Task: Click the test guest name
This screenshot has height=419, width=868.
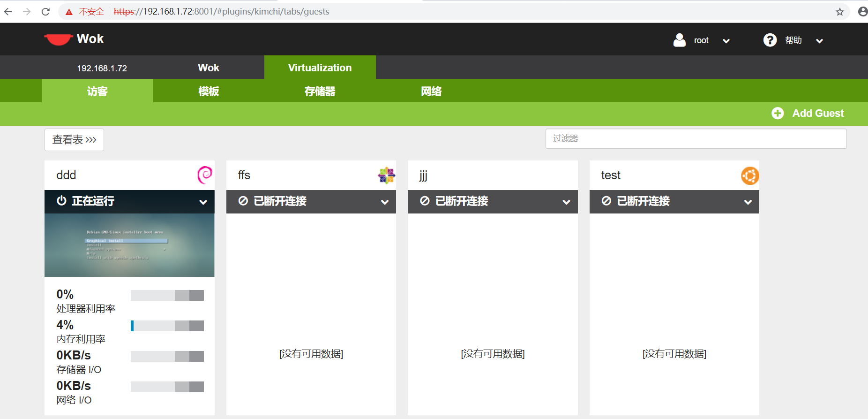Action: click(x=611, y=175)
